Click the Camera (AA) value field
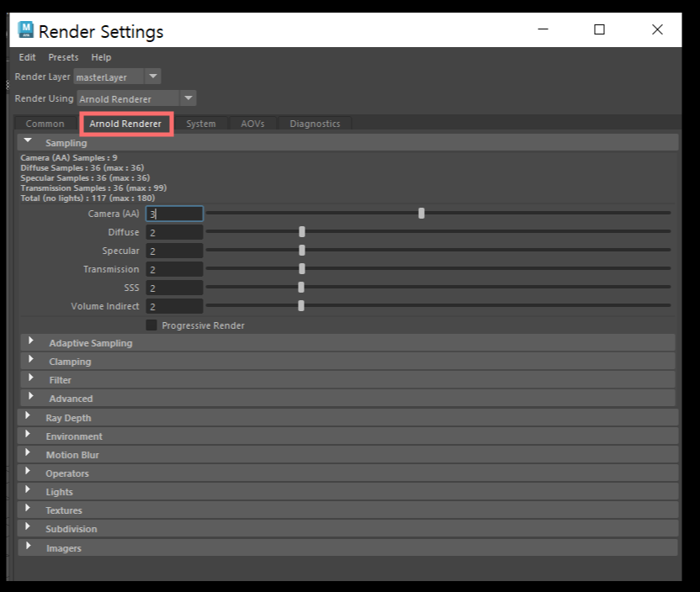Viewport: 700px width, 592px height. (174, 214)
